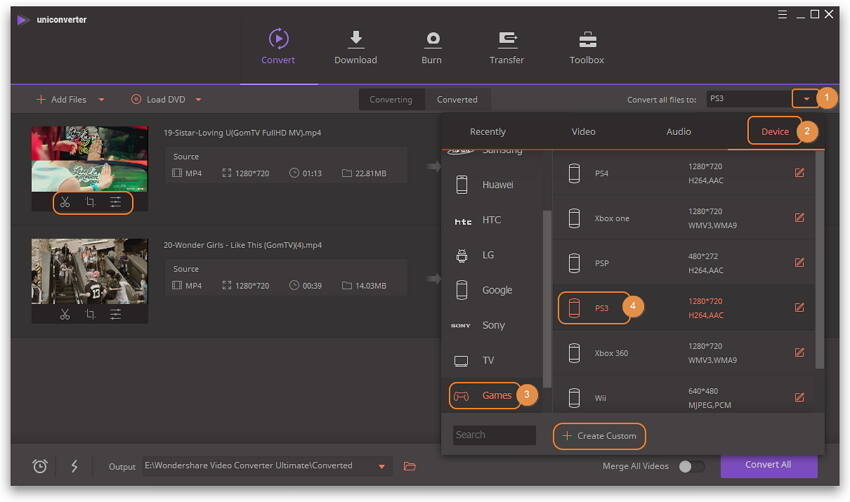Show the Converted list tab

[457, 100]
